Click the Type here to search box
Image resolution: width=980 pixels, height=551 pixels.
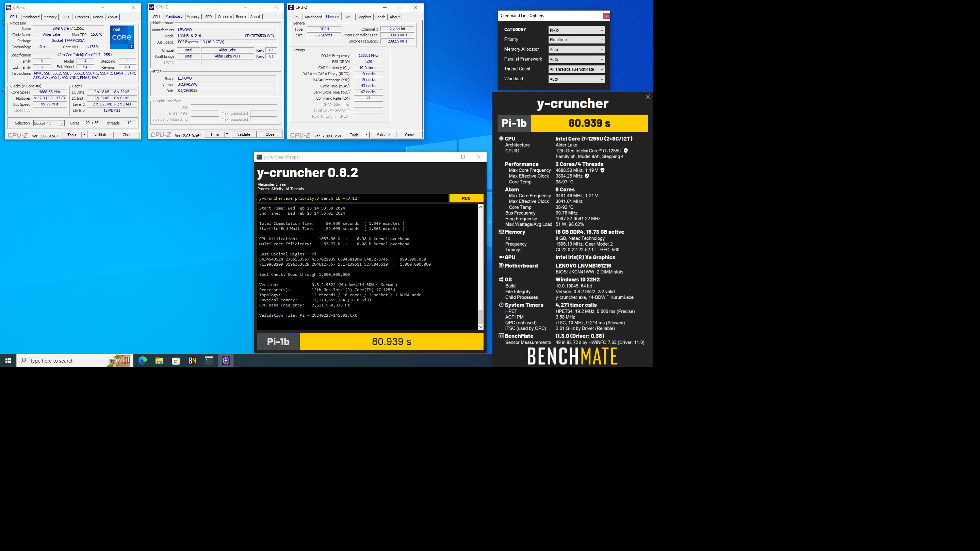tap(75, 361)
